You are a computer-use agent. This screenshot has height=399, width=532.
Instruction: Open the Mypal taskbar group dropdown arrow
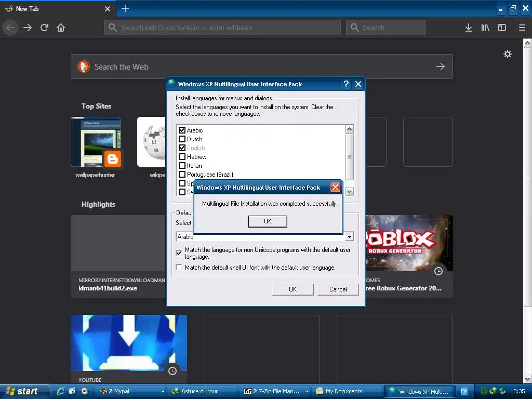click(163, 391)
